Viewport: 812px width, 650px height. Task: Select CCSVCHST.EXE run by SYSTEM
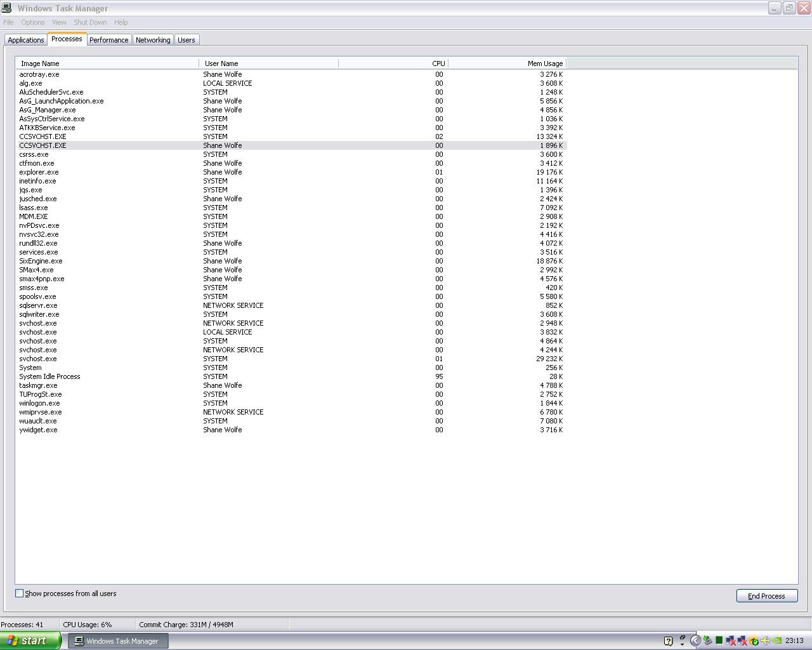(x=291, y=136)
